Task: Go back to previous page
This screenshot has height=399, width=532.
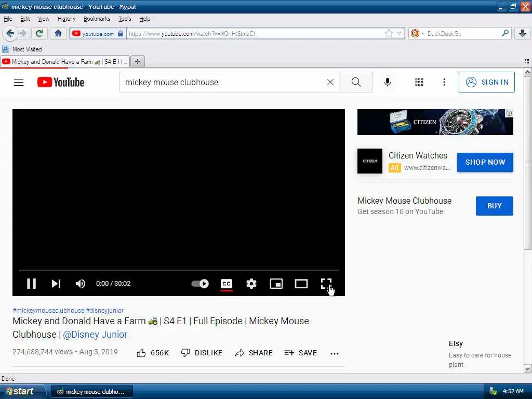Action: click(x=10, y=33)
